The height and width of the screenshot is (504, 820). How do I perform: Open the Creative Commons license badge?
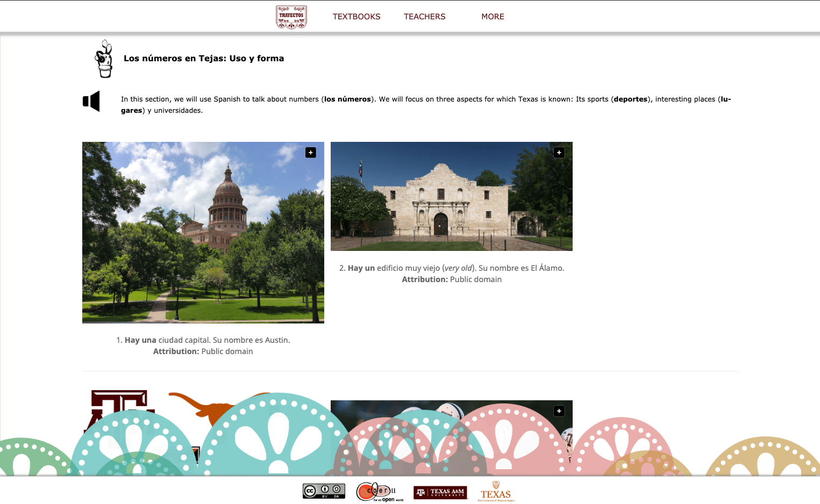[324, 491]
